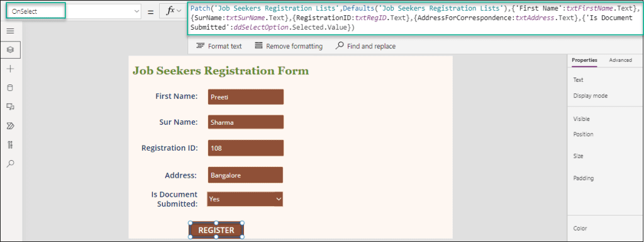
Task: Click Format text in formula bar
Action: tap(219, 46)
